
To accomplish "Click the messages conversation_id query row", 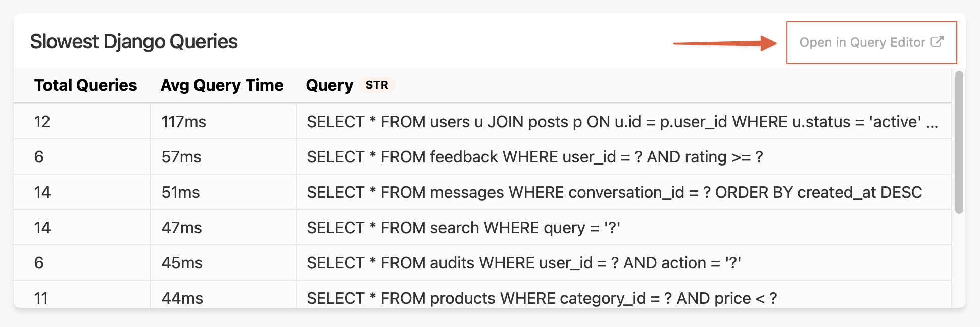I will pyautogui.click(x=614, y=192).
